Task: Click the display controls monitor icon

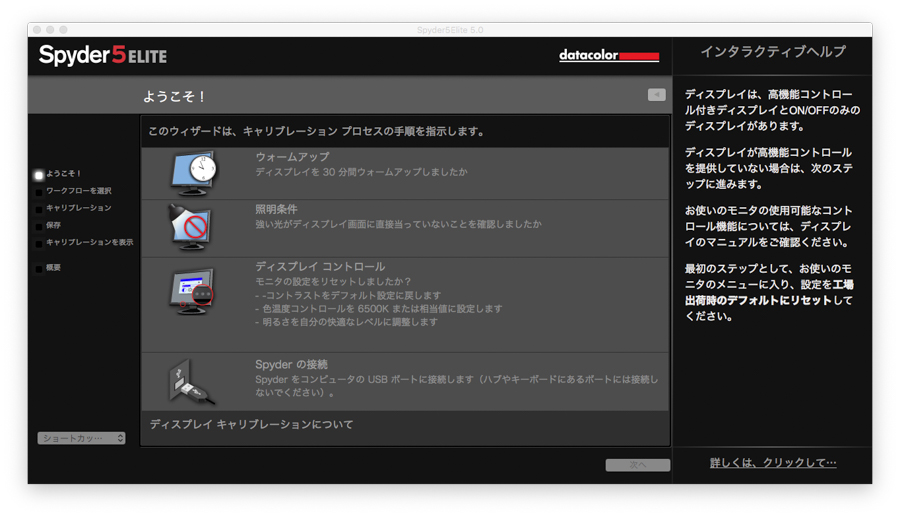Action: [x=192, y=291]
